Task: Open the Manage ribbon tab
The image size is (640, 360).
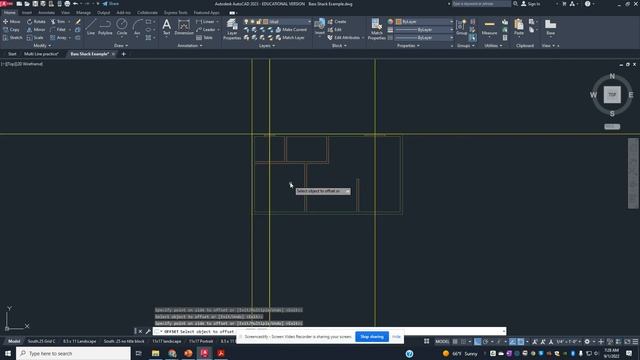Action: click(83, 13)
